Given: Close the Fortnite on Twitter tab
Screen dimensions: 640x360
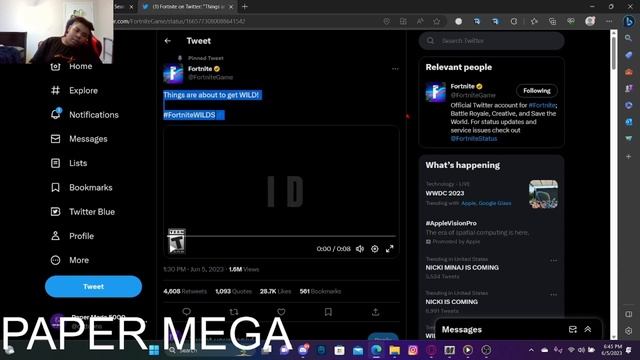Looking at the screenshot, I should tap(231, 7).
